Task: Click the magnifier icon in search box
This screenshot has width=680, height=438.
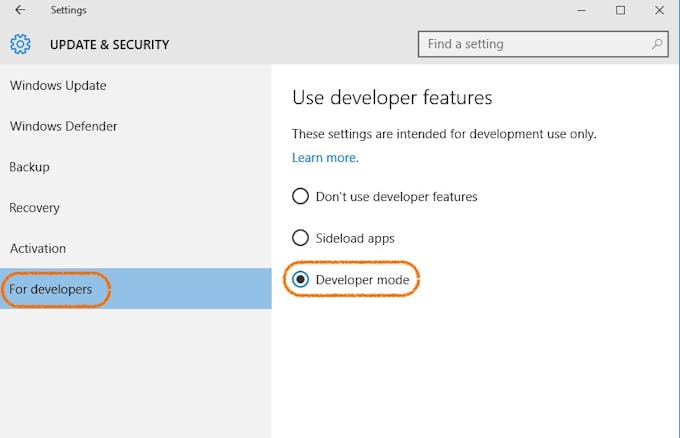Action: (657, 44)
